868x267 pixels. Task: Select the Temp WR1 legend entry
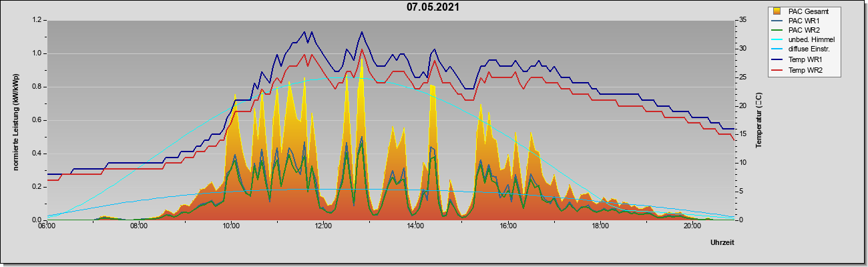803,60
